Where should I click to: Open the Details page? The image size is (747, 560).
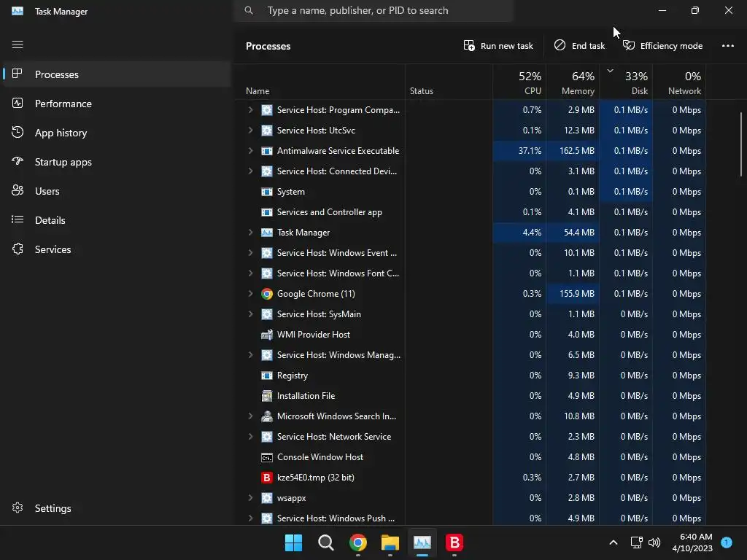click(116, 220)
